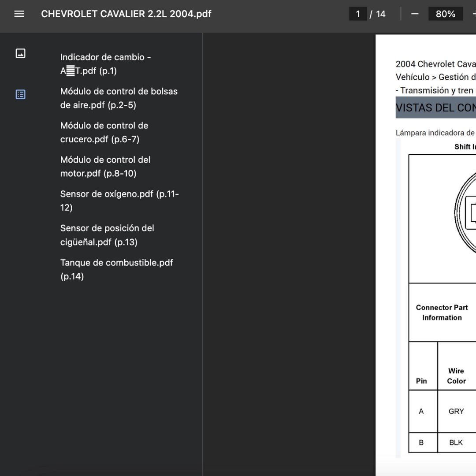The height and width of the screenshot is (476, 476).
Task: Open Tanque de combustible.pdf outline entry
Action: tap(116, 269)
